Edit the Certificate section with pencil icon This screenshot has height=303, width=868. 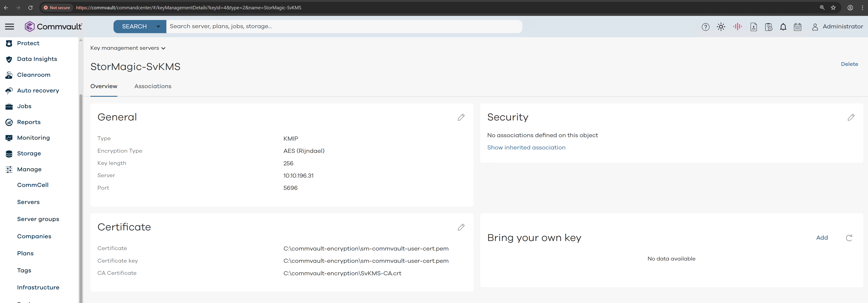[x=461, y=227]
